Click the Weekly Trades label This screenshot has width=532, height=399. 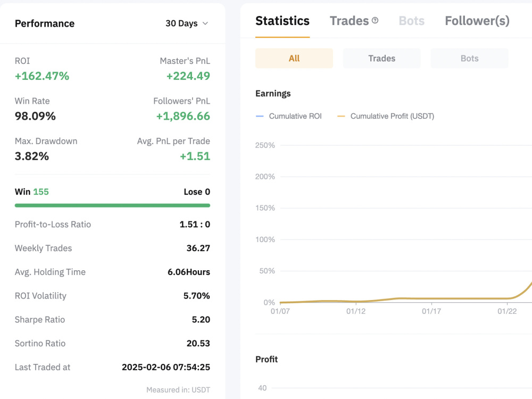(43, 248)
